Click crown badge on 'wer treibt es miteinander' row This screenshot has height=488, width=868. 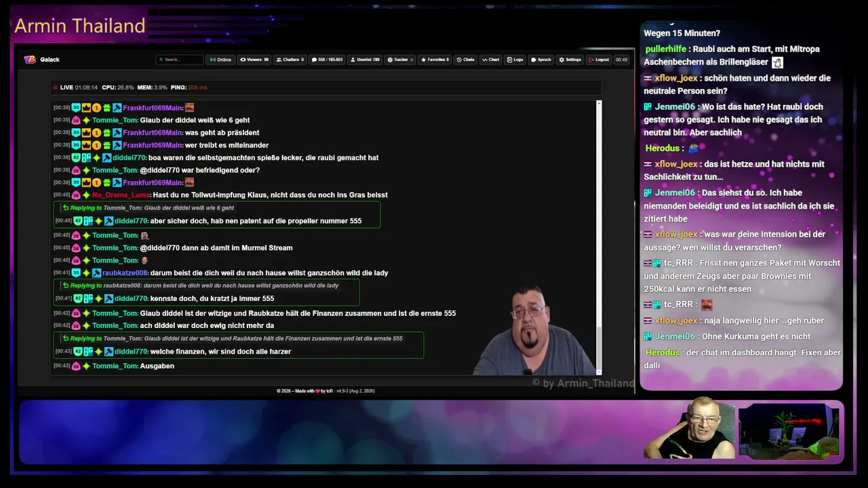click(86, 145)
